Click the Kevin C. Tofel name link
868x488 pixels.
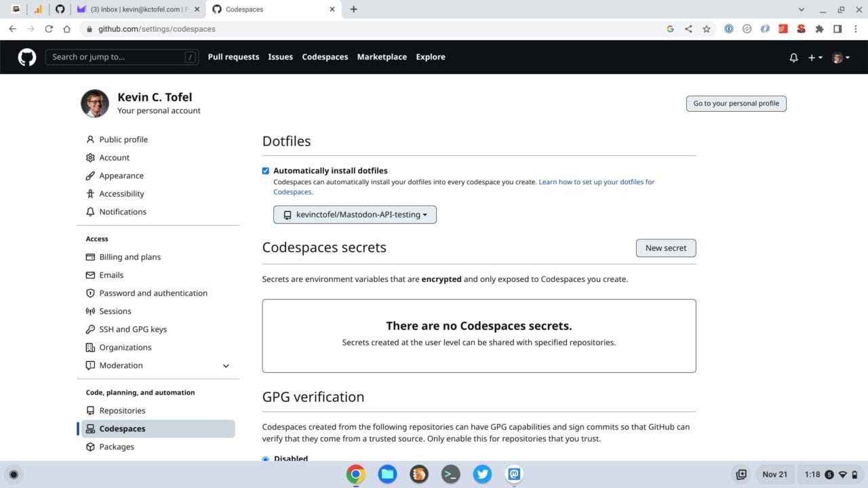click(x=155, y=98)
